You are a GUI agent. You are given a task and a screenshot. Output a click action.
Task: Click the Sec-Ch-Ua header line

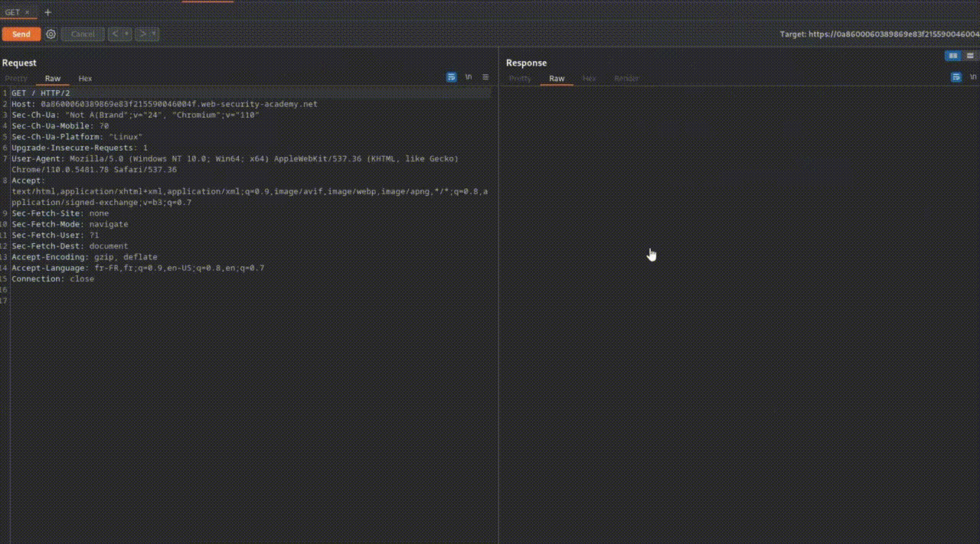[x=136, y=115]
